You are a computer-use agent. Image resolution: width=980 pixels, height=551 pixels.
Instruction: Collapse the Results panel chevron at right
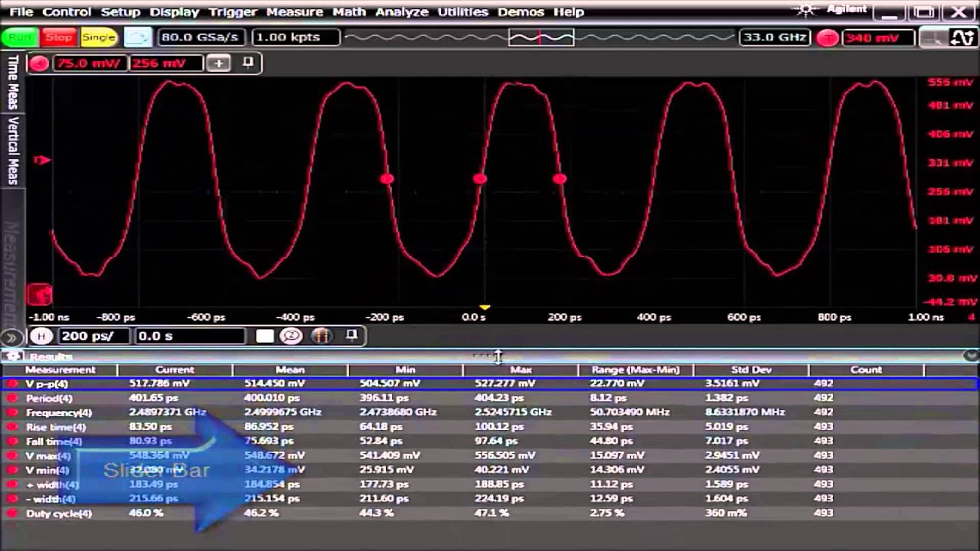pos(971,356)
